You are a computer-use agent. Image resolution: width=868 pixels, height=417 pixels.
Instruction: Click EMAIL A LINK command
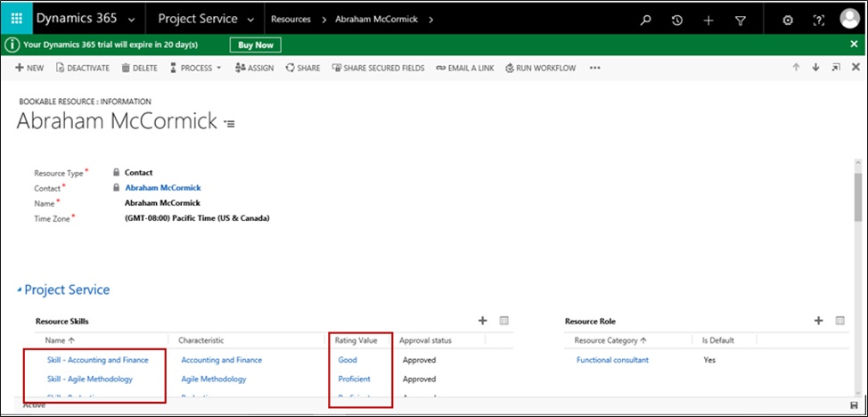[x=465, y=68]
